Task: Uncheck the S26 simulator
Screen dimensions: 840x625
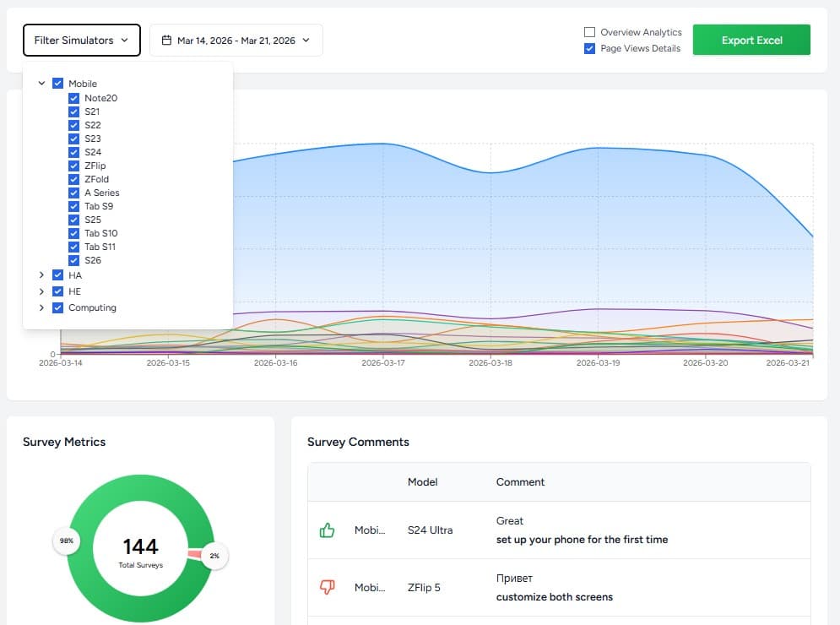Action: tap(74, 260)
